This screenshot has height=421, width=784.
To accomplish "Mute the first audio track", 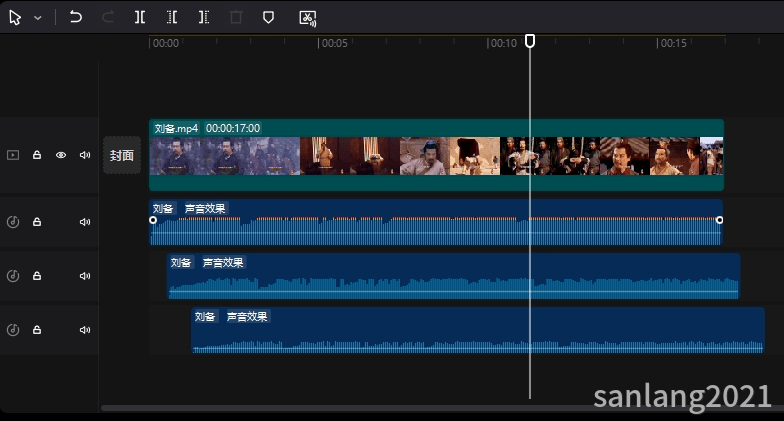I will pyautogui.click(x=85, y=222).
